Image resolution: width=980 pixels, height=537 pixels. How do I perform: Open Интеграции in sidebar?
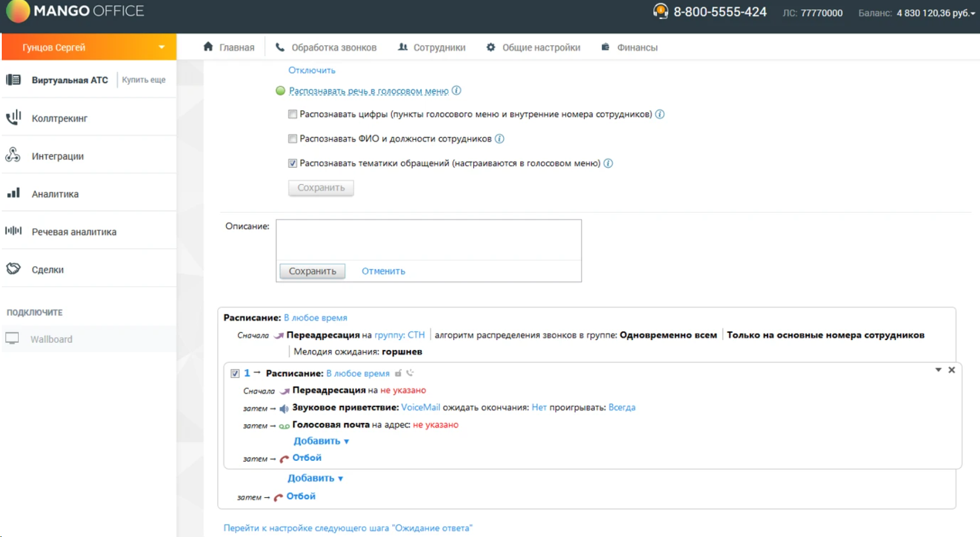[x=58, y=156]
